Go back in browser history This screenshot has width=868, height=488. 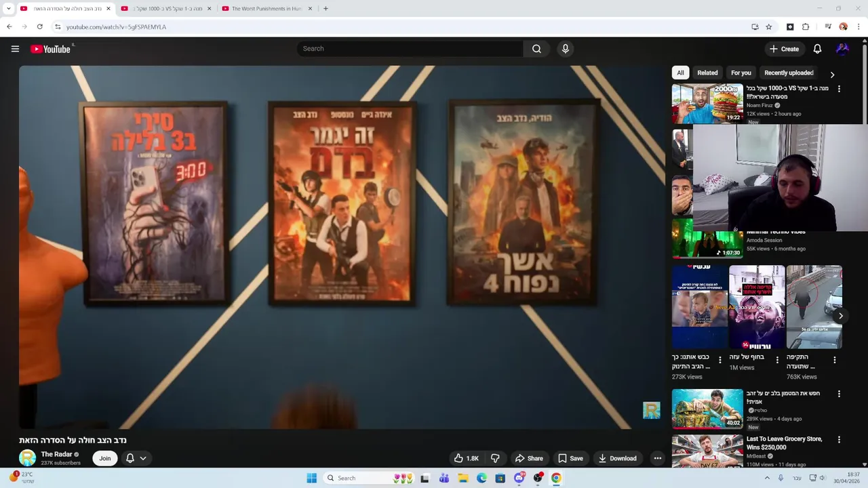tap(9, 27)
